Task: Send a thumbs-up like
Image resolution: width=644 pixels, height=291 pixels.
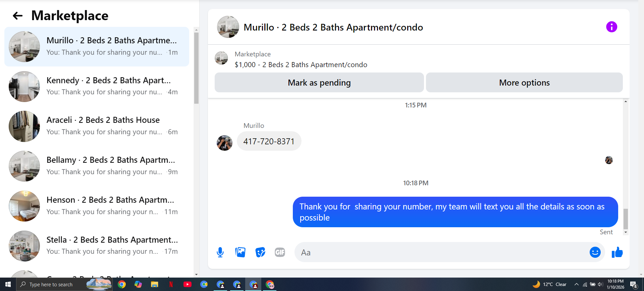Action: coord(617,252)
